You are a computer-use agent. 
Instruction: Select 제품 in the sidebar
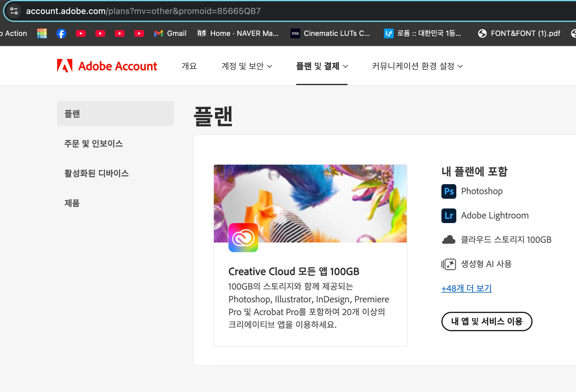point(72,203)
